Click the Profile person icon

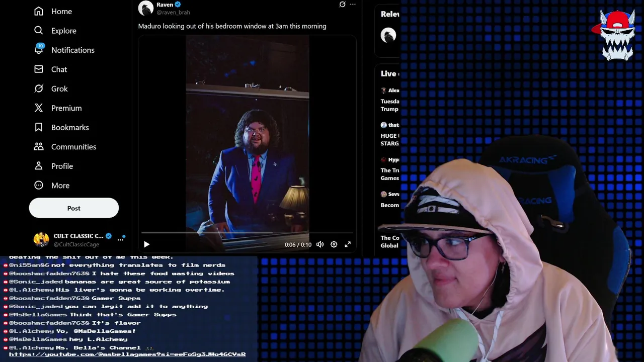pyautogui.click(x=39, y=166)
